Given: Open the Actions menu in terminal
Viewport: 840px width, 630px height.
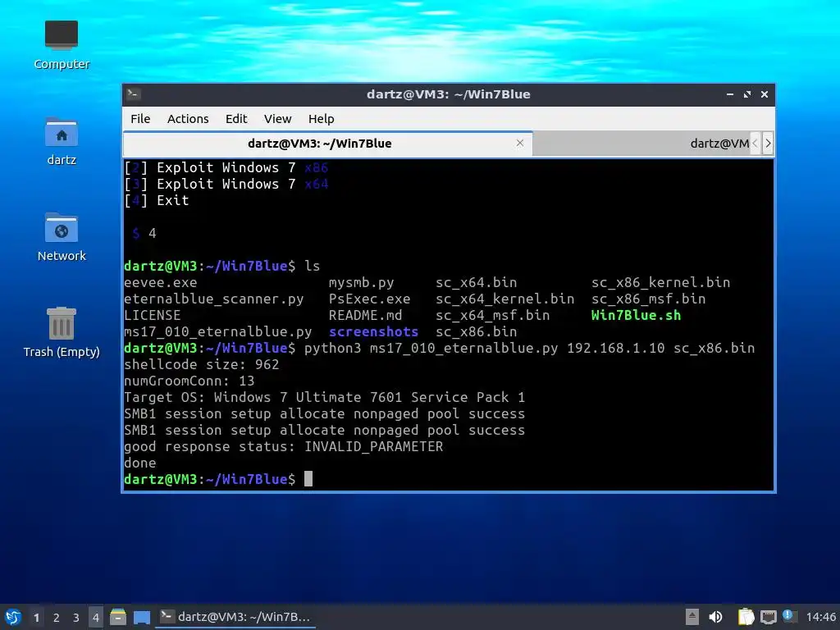Looking at the screenshot, I should tap(188, 119).
